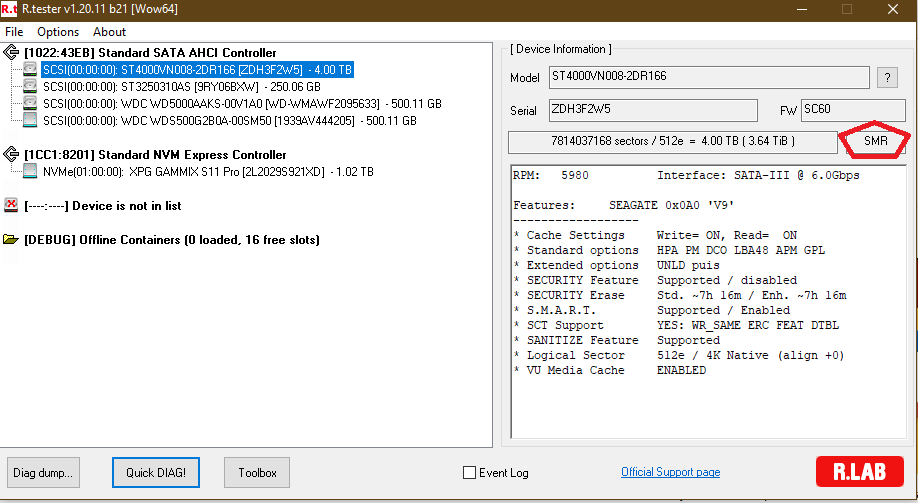Select the ST3250310AS 250.06 GB drive
This screenshot has width=918, height=503.
coord(182,87)
